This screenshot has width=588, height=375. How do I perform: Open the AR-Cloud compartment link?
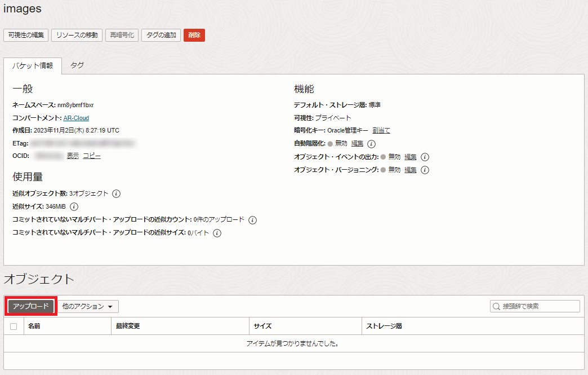coord(76,118)
